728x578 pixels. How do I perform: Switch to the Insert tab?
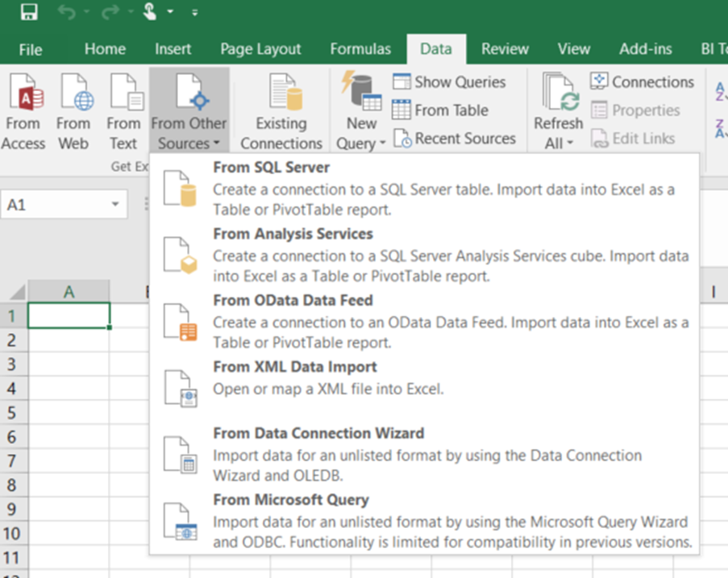point(173,48)
